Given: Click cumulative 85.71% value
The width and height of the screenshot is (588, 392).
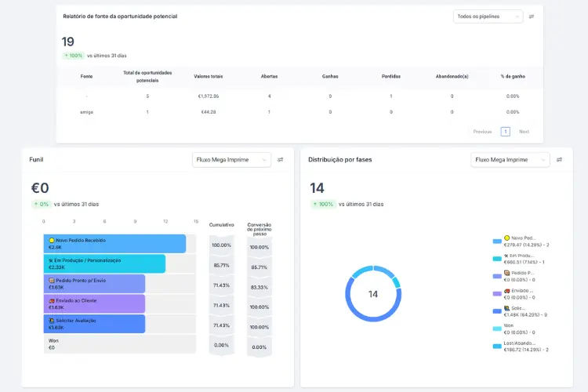Looking at the screenshot, I should coord(221,265).
